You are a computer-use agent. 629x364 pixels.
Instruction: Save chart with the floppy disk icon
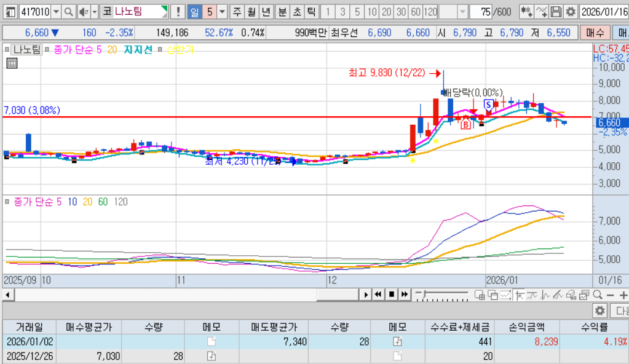point(556,12)
